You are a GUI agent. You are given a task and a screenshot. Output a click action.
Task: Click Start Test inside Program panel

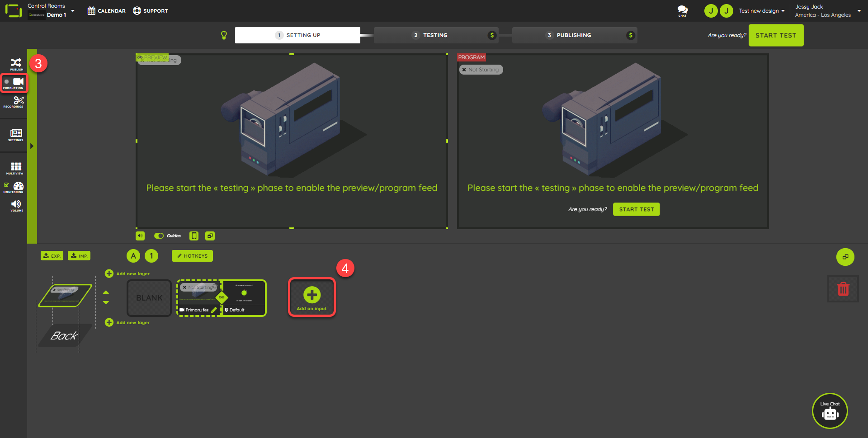[636, 209]
